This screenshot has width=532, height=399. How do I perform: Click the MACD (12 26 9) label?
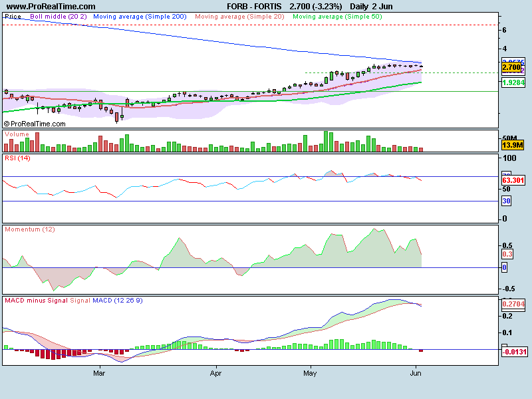(118, 301)
